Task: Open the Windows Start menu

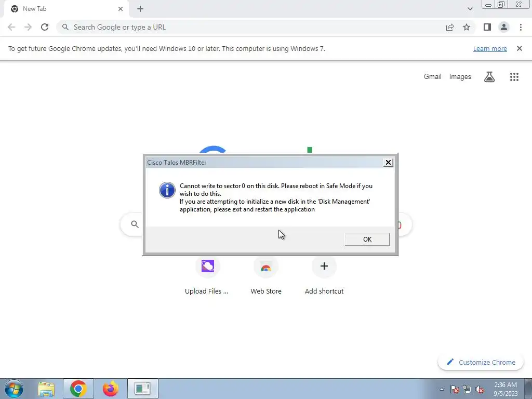Action: [14, 389]
